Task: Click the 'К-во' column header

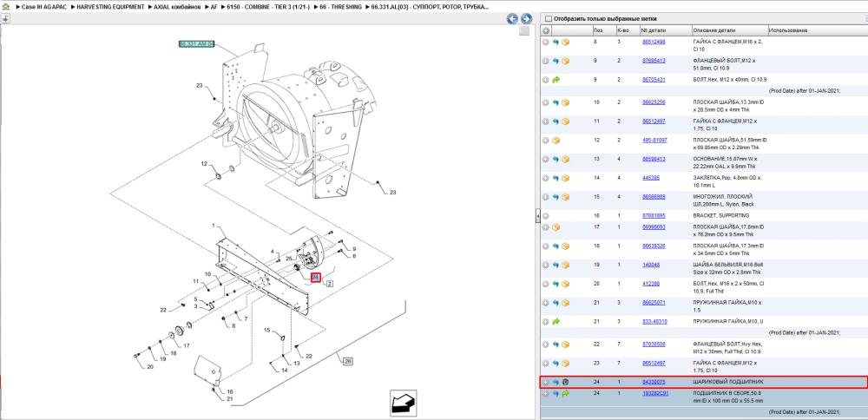Action: (622, 30)
